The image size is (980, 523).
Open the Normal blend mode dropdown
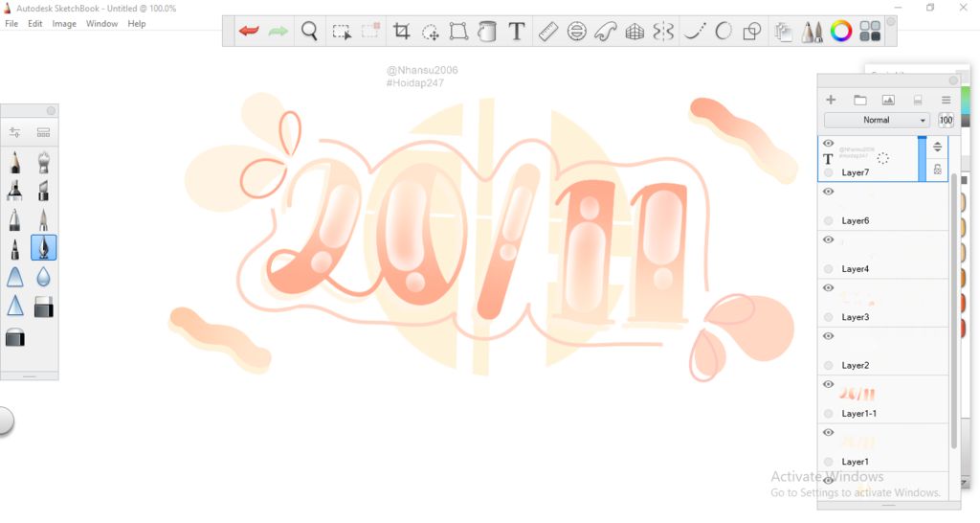(877, 120)
